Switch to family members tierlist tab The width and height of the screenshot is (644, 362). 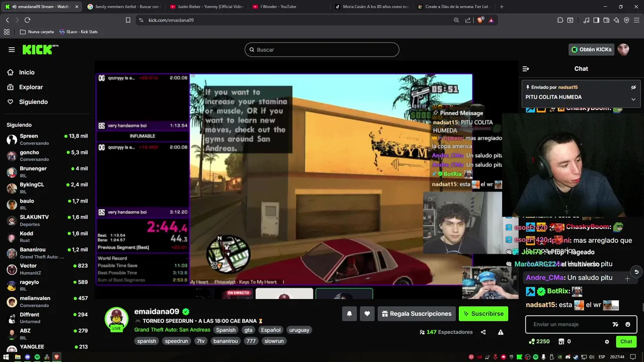tap(124, 7)
